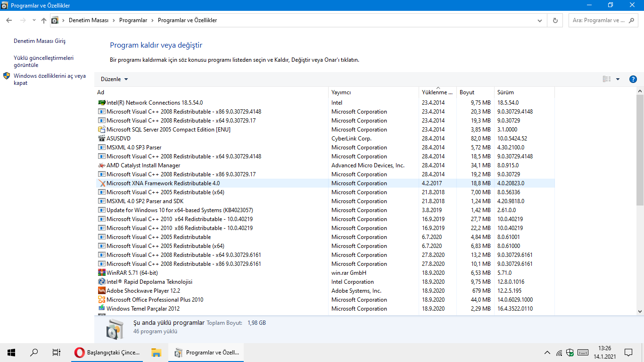
Task: Click the Intel Rapid Depolama Teknolojisi icon
Action: point(101,281)
